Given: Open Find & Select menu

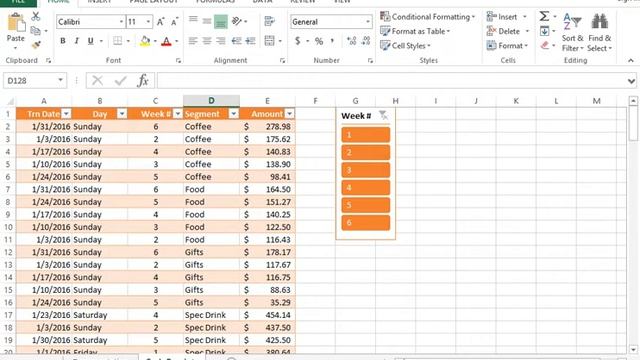Looking at the screenshot, I should coord(600,32).
